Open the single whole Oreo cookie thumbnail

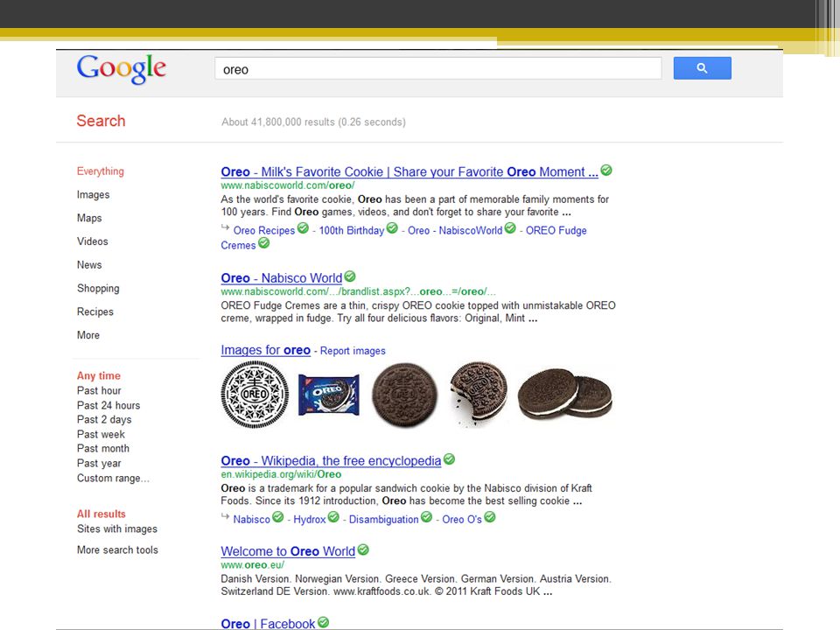click(404, 395)
